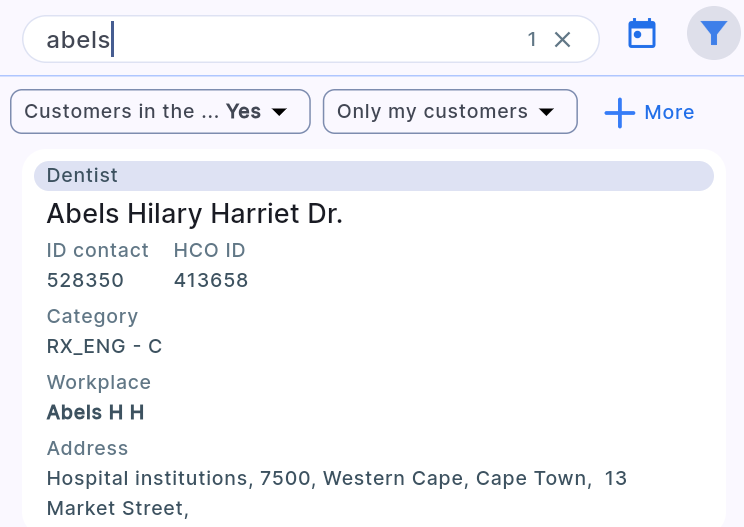744x527 pixels.
Task: Toggle the filter funnel button
Action: [x=713, y=34]
